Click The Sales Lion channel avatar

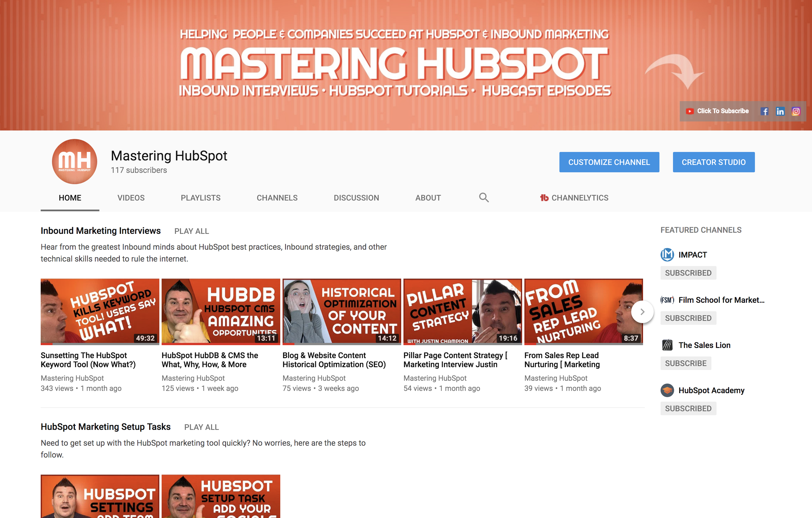667,345
